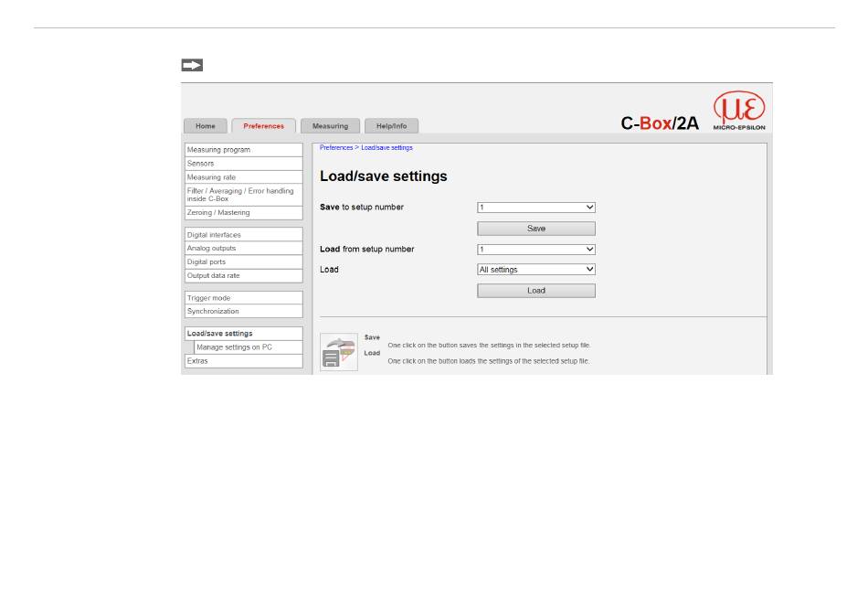Select the Preferences tab
This screenshot has height=608, width=868.
[263, 126]
